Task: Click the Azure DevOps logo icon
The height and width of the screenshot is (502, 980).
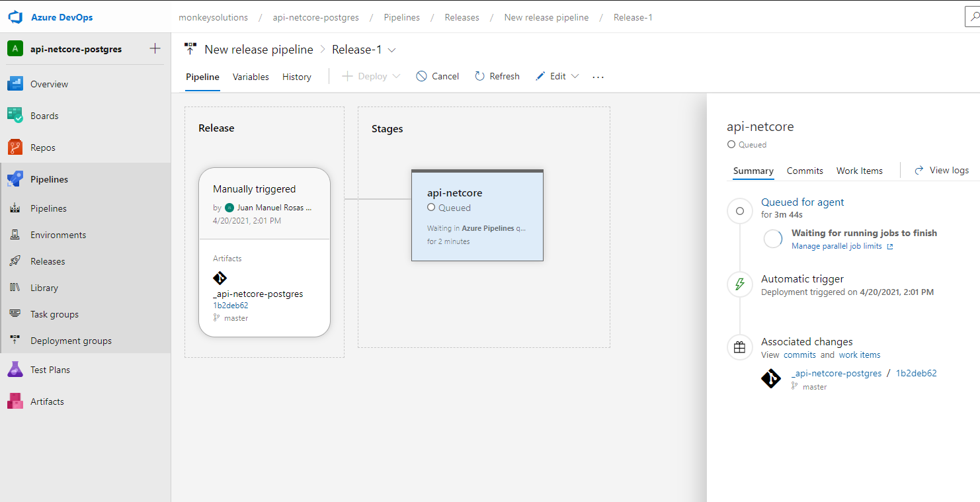Action: pyautogui.click(x=15, y=17)
